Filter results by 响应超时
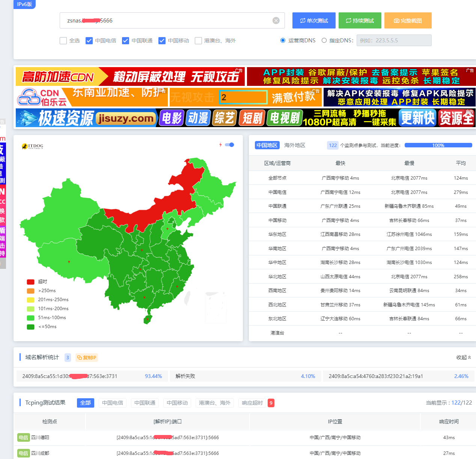Viewport: 476px width, 459px height. pyautogui.click(x=252, y=403)
